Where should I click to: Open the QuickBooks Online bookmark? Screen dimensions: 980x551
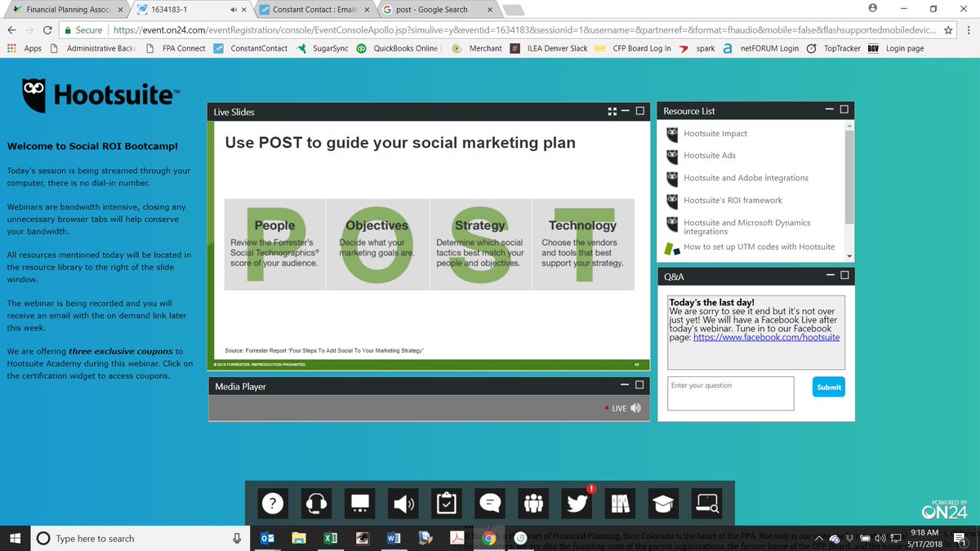399,48
